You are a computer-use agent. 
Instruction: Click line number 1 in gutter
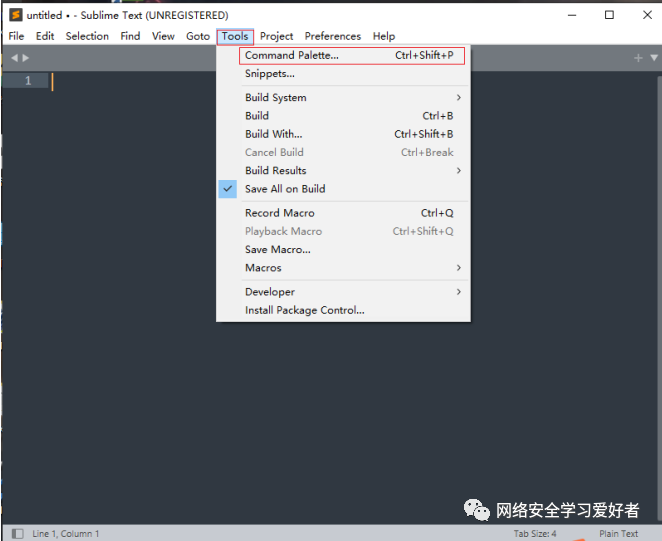tap(28, 81)
